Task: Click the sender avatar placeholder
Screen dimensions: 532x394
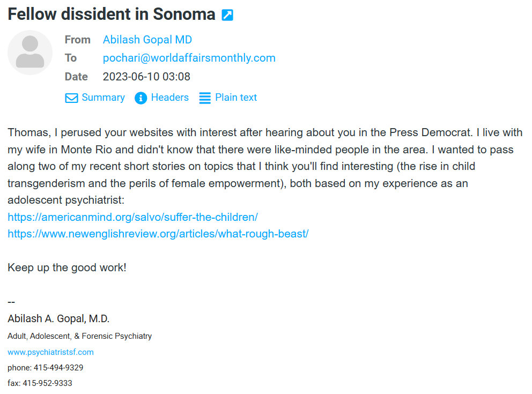Action: tap(30, 53)
